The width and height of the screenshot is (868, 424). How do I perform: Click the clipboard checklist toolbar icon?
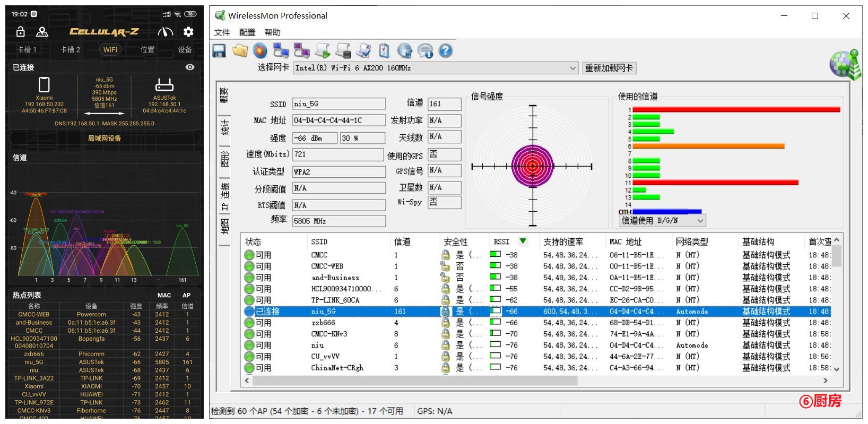pyautogui.click(x=384, y=51)
